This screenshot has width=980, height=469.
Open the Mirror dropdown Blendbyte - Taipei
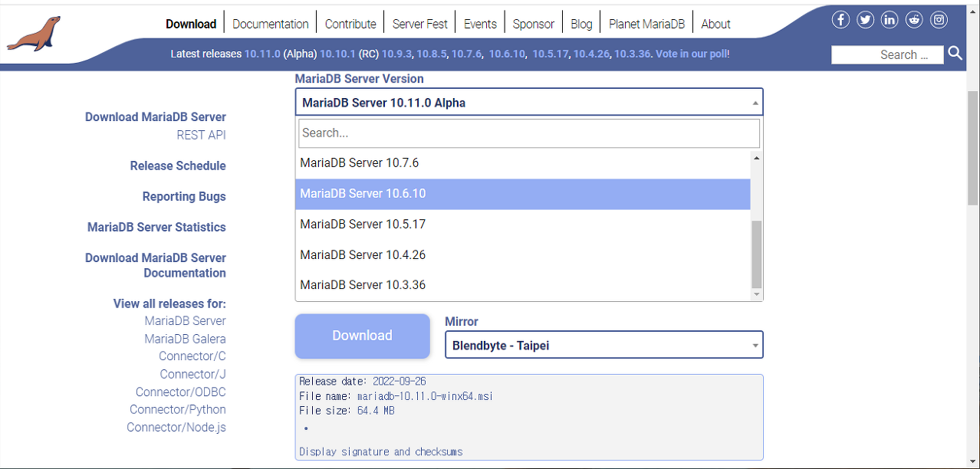604,345
